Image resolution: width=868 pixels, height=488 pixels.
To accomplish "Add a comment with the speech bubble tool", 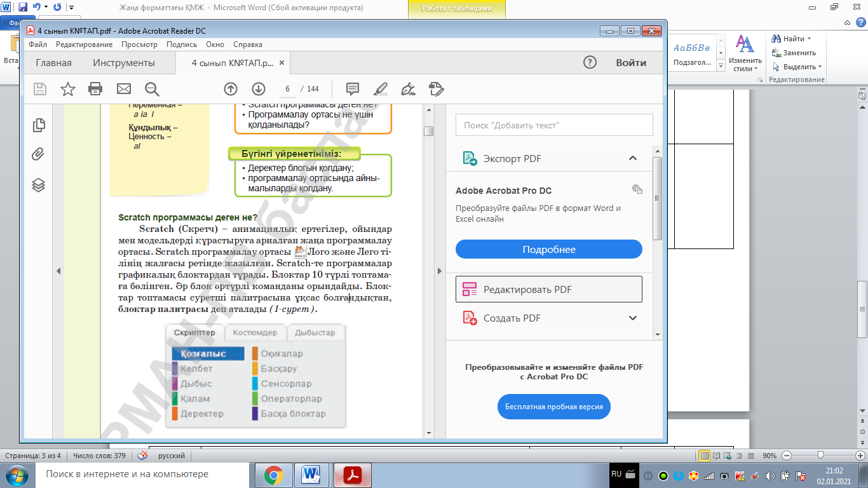I will tap(353, 89).
